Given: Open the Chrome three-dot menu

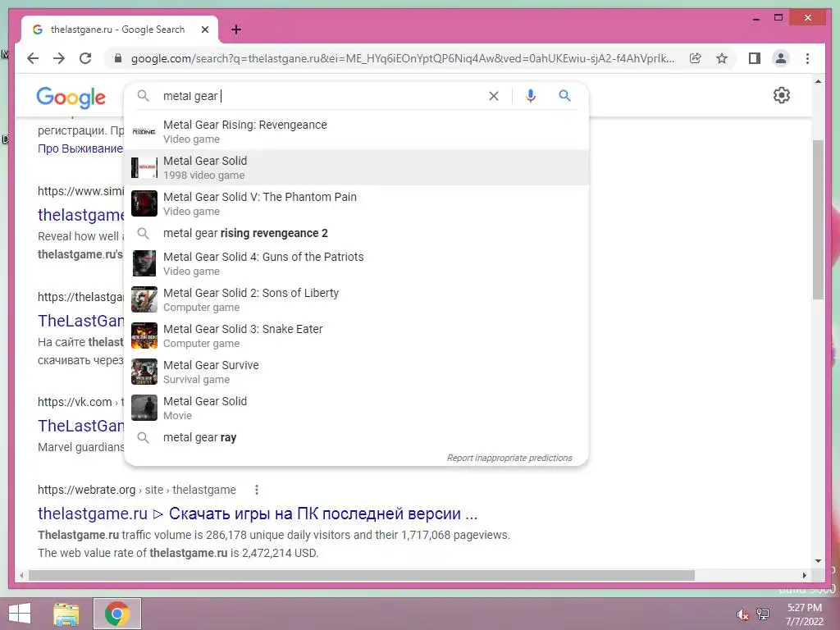Looking at the screenshot, I should (808, 58).
